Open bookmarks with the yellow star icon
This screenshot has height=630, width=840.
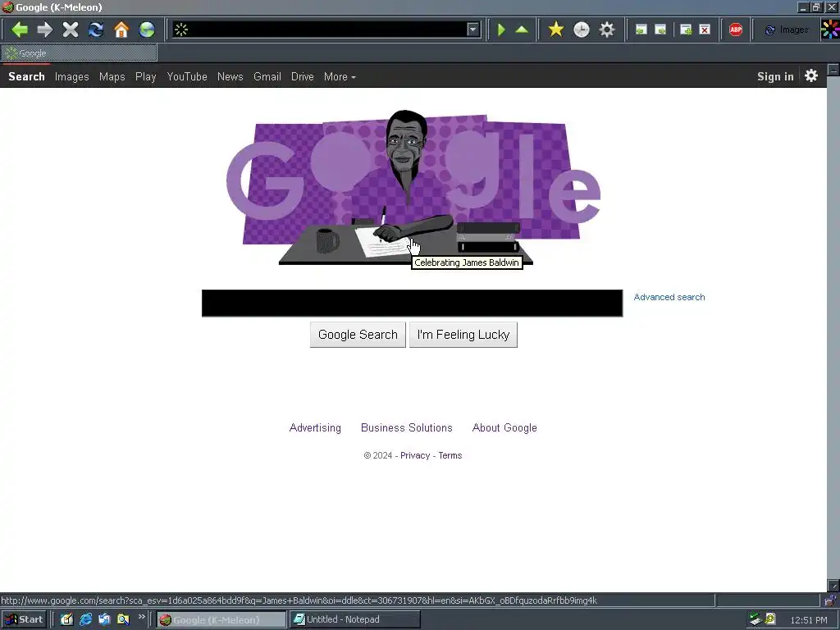(x=556, y=30)
